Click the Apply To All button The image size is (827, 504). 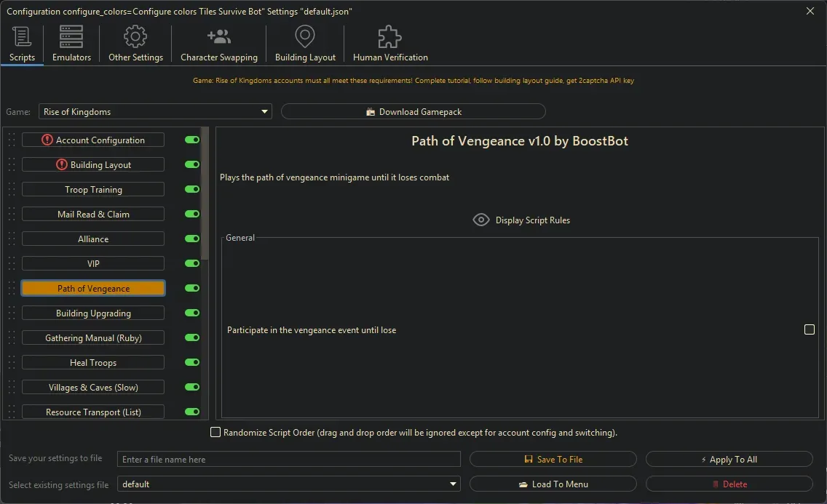(729, 459)
